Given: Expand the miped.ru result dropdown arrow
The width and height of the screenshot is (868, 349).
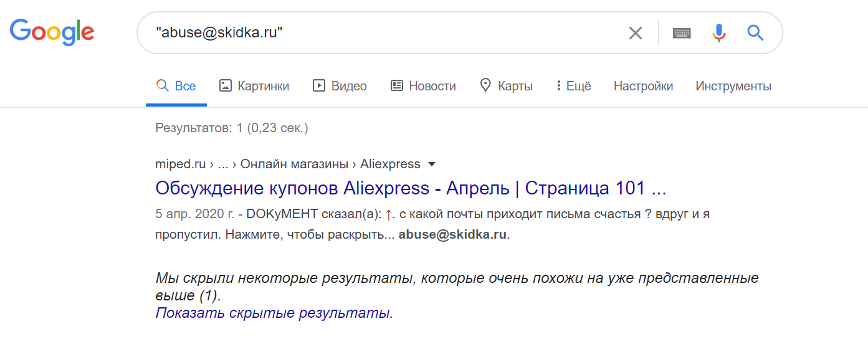Looking at the screenshot, I should coord(432,165).
